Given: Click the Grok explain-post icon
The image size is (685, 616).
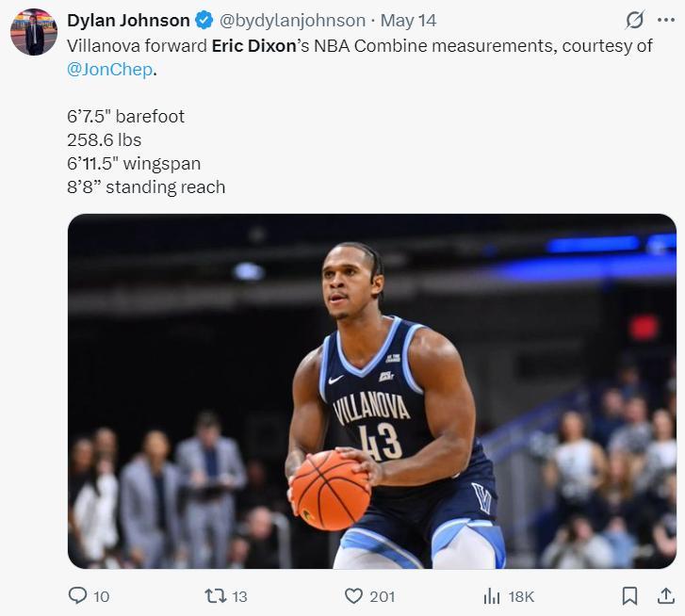Looking at the screenshot, I should point(635,20).
